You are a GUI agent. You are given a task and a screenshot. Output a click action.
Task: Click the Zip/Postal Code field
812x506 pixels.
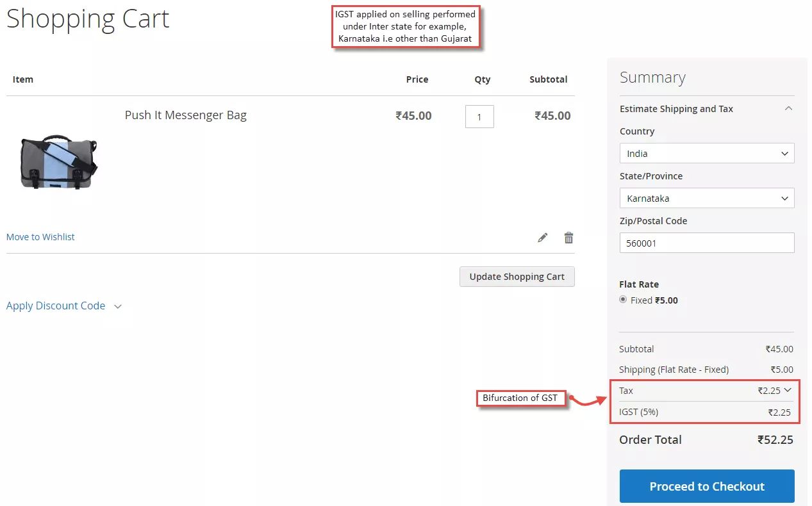[x=706, y=243]
